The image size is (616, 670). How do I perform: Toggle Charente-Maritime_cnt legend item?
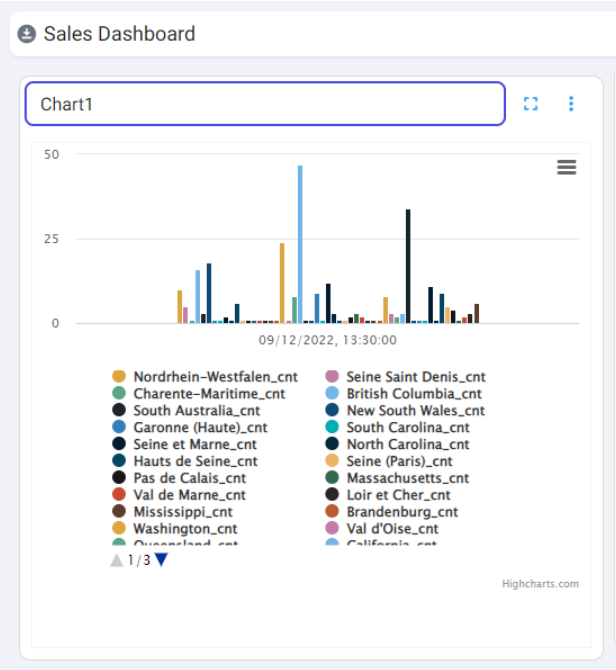pos(199,394)
